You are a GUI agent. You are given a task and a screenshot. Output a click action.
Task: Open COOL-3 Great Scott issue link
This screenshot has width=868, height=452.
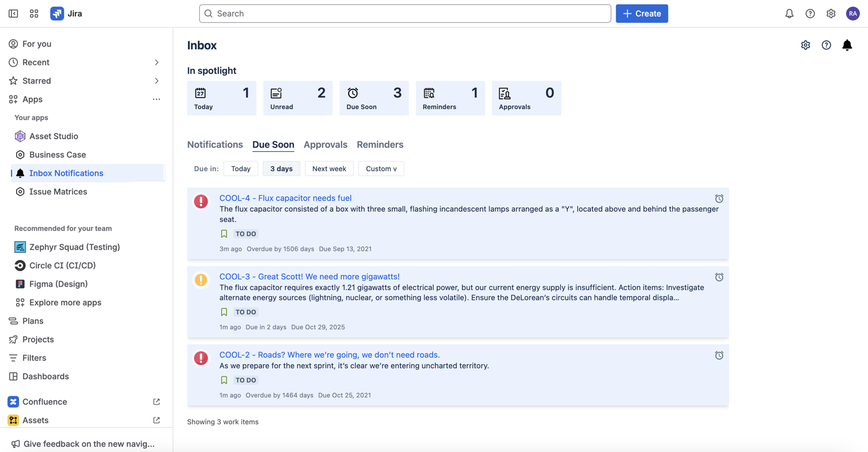pyautogui.click(x=310, y=277)
